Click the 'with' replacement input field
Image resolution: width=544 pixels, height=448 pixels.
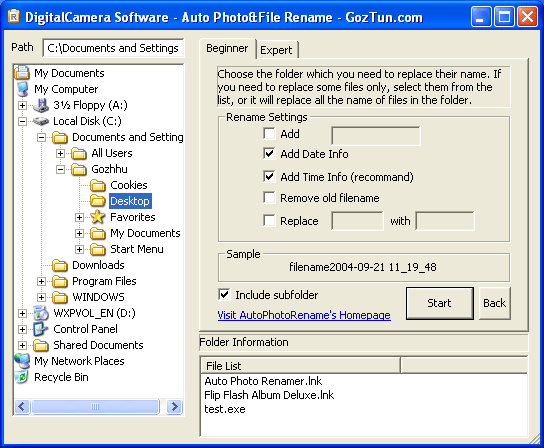[445, 221]
